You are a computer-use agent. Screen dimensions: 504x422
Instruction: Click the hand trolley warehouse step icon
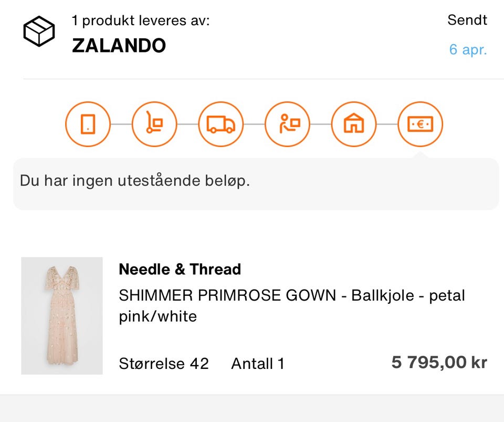pyautogui.click(x=154, y=125)
